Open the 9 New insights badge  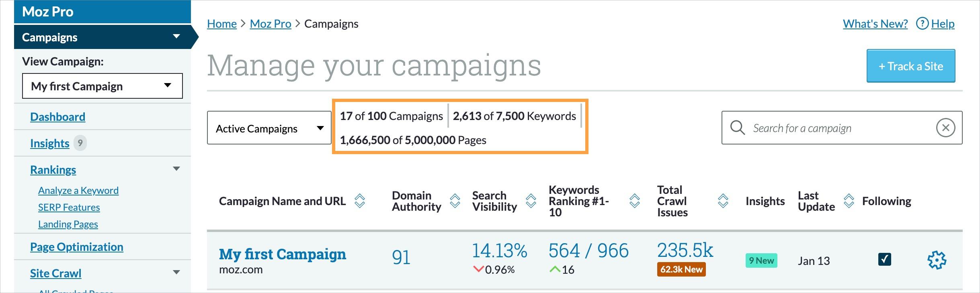pos(761,260)
